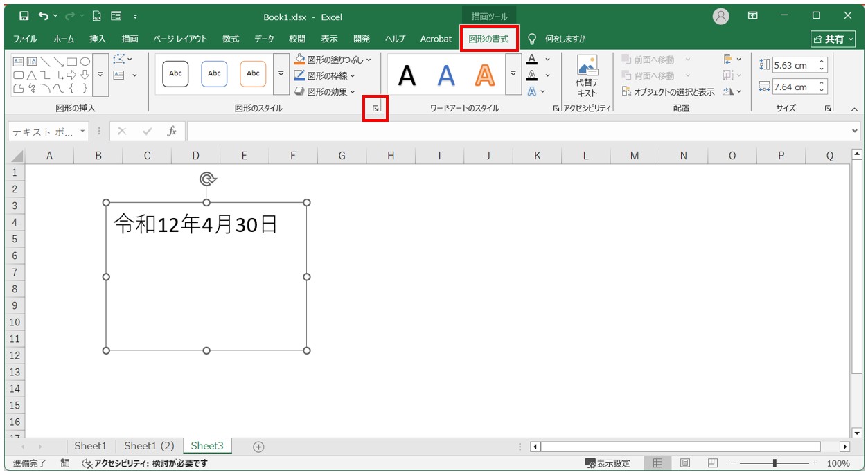Image resolution: width=868 pixels, height=475 pixels.
Task: Apply the blue outline Abc shape style
Action: (x=214, y=73)
